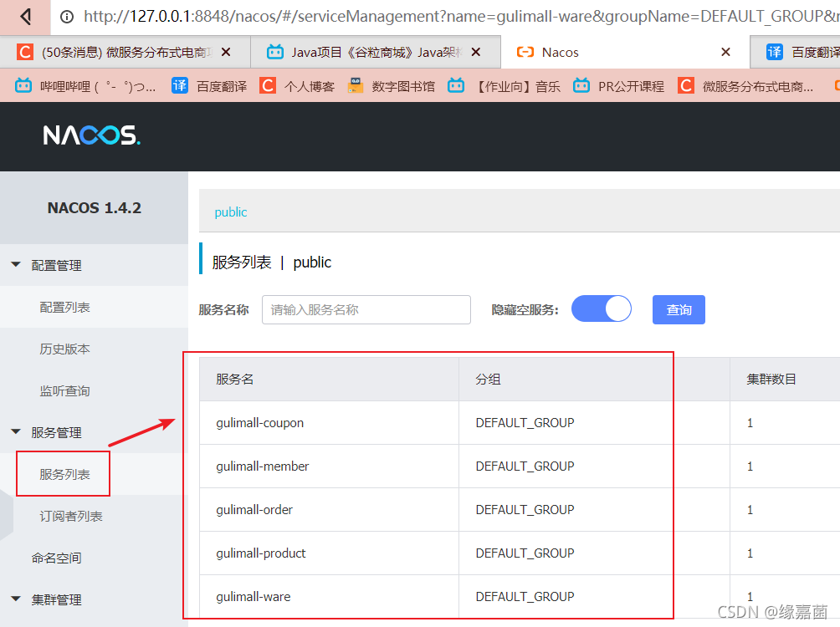
Task: Click the CSDN favicon on first tab
Action: pos(24,52)
